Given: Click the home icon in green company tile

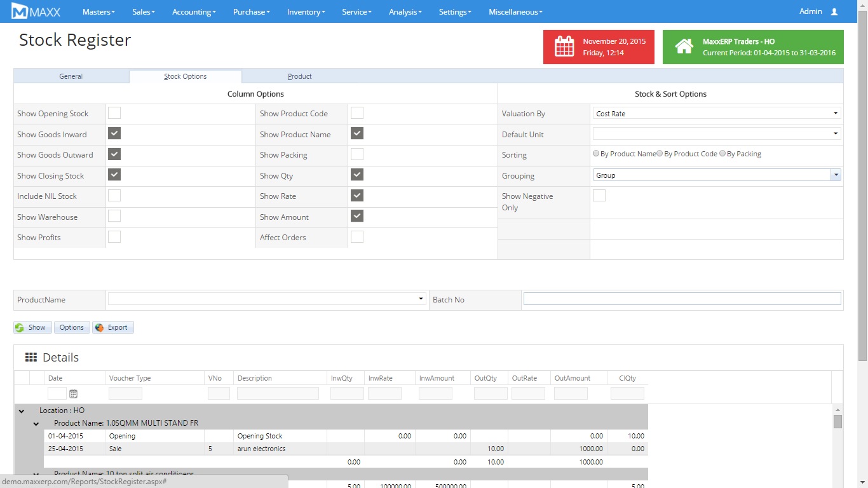Looking at the screenshot, I should pyautogui.click(x=684, y=47).
